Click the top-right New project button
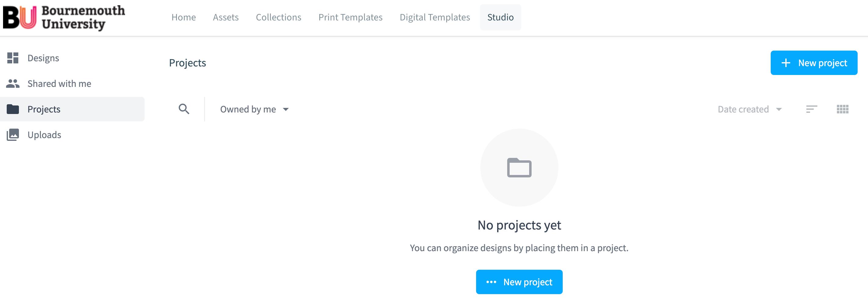 814,63
